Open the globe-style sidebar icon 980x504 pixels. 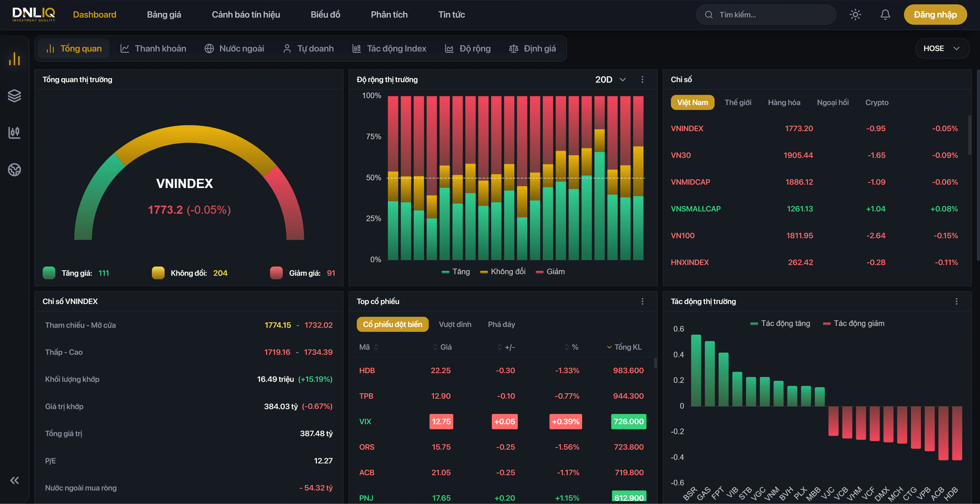(15, 170)
